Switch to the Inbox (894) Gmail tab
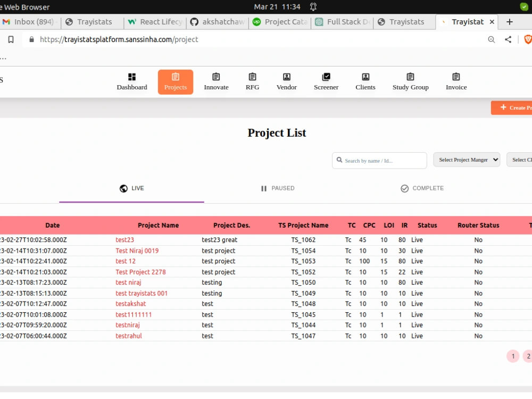 coord(30,22)
